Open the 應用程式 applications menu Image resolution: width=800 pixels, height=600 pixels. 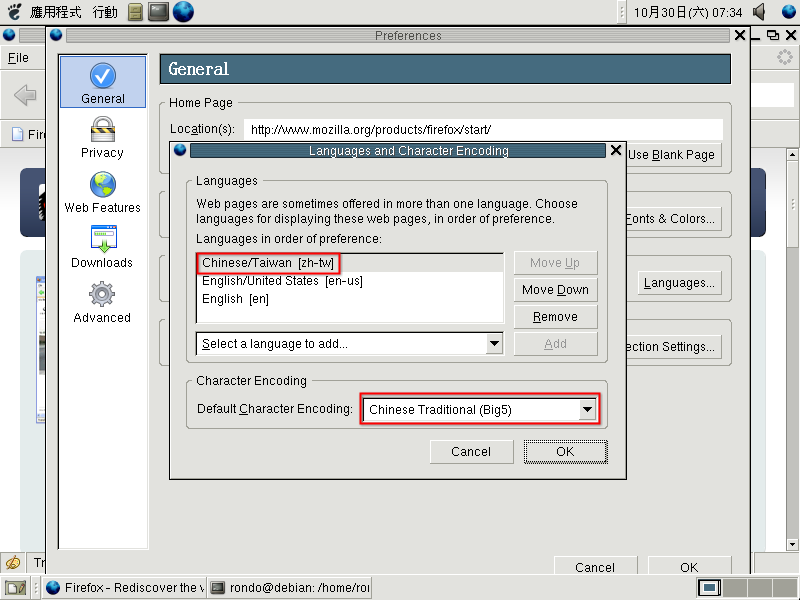(55, 12)
